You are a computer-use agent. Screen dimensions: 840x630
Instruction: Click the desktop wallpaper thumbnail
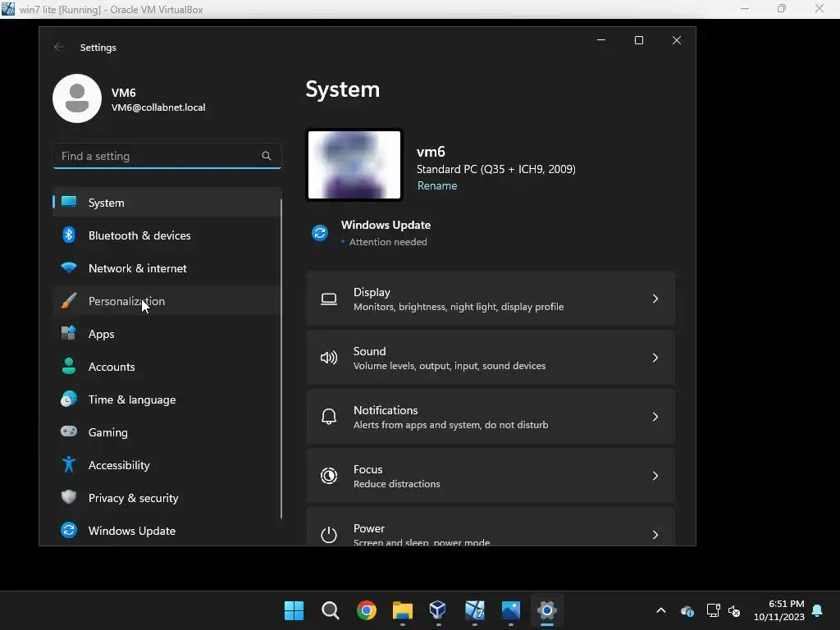(354, 165)
